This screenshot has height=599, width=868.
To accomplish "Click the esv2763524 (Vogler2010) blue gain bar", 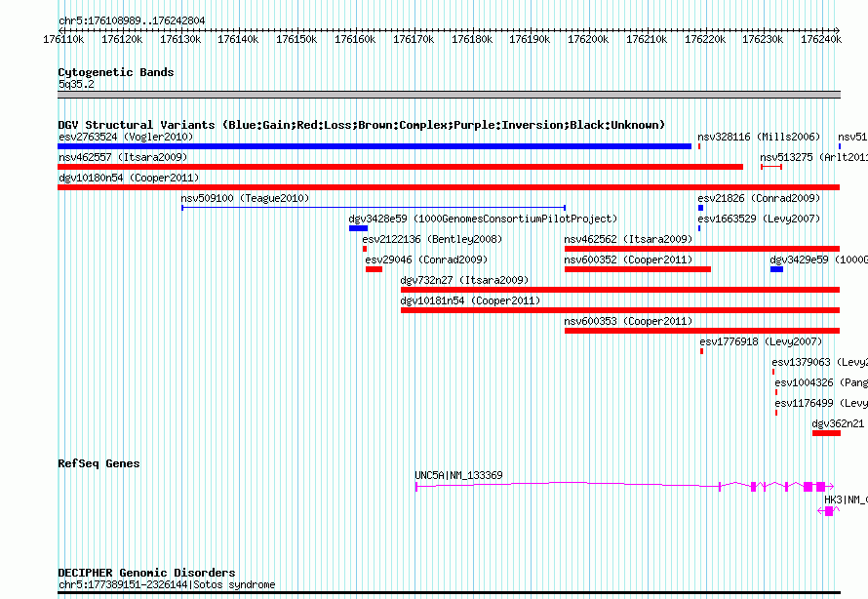I will click(375, 146).
